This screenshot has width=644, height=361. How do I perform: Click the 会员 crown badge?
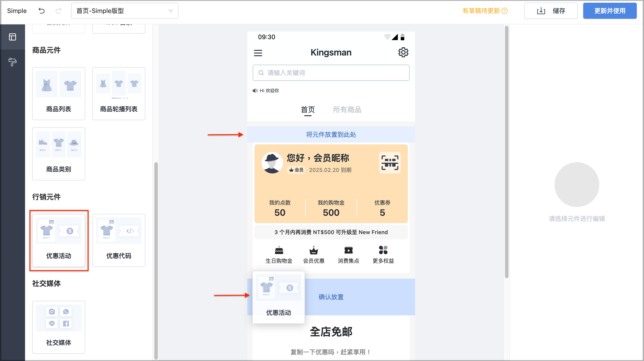coord(296,170)
